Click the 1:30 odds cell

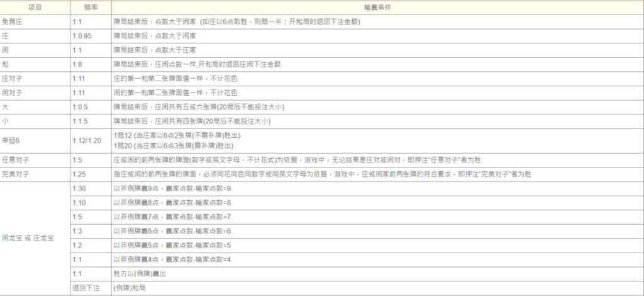(80, 188)
